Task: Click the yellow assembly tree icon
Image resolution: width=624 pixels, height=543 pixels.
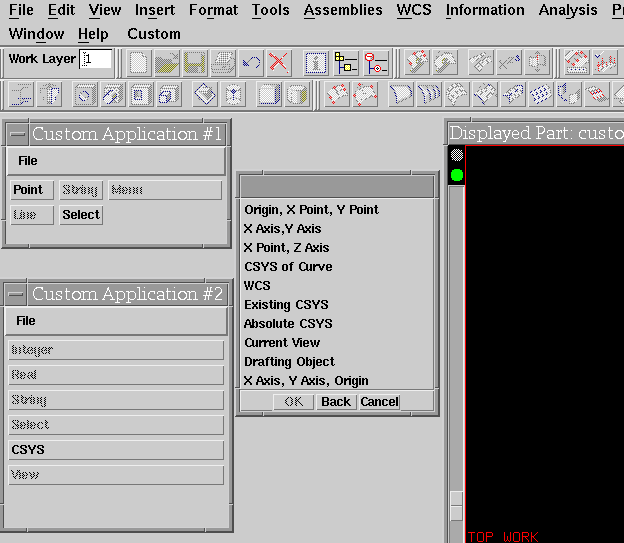Action: click(x=346, y=63)
